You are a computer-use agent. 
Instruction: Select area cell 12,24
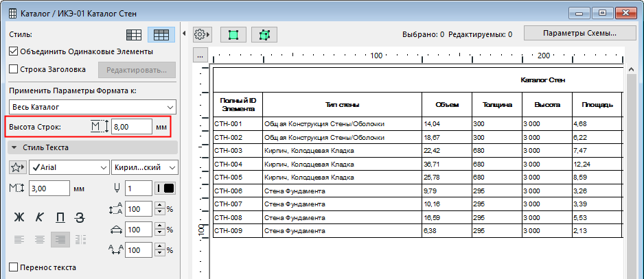coord(597,164)
